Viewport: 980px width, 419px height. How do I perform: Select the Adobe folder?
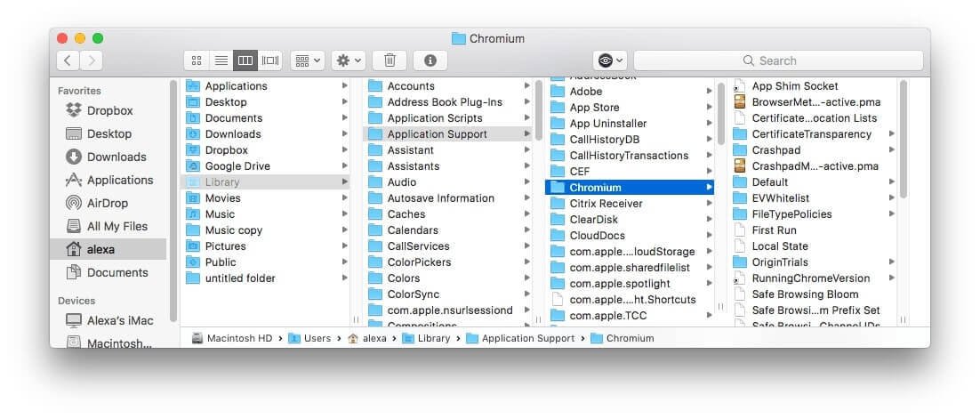(630, 92)
